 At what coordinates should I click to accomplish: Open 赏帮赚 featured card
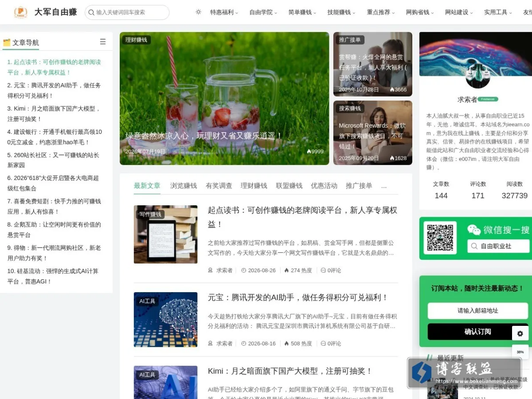pos(373,64)
